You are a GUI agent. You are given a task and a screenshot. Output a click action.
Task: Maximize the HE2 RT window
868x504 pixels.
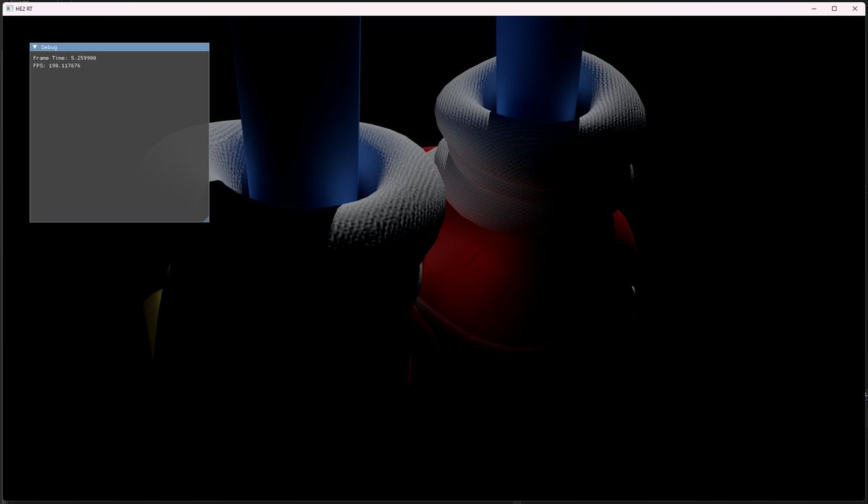(834, 8)
